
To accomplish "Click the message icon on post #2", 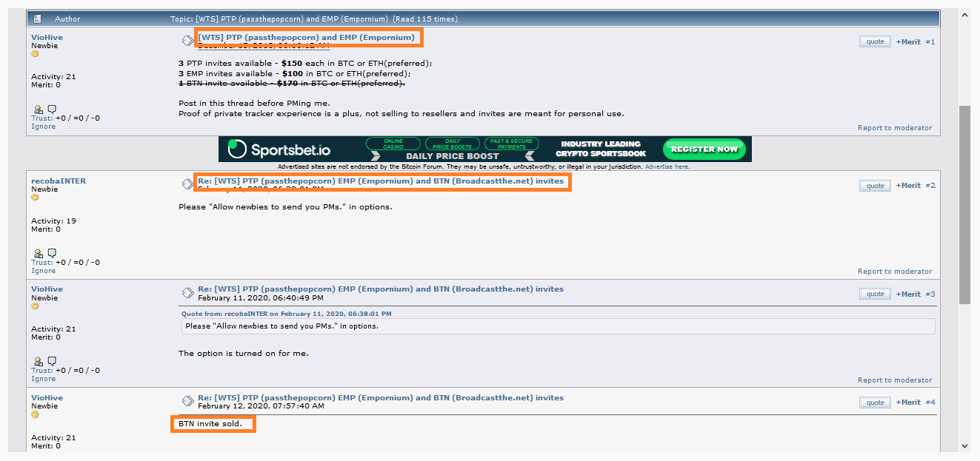I will [187, 184].
